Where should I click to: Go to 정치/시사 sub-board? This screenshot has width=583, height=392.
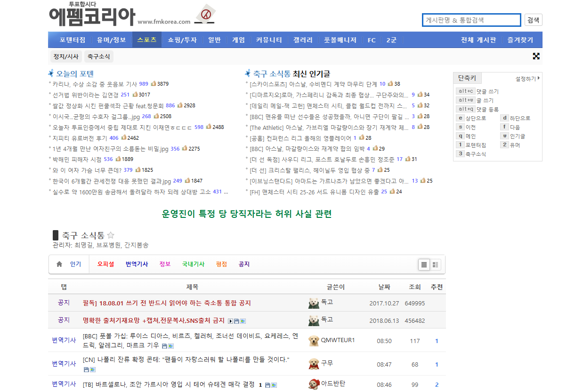[66, 56]
